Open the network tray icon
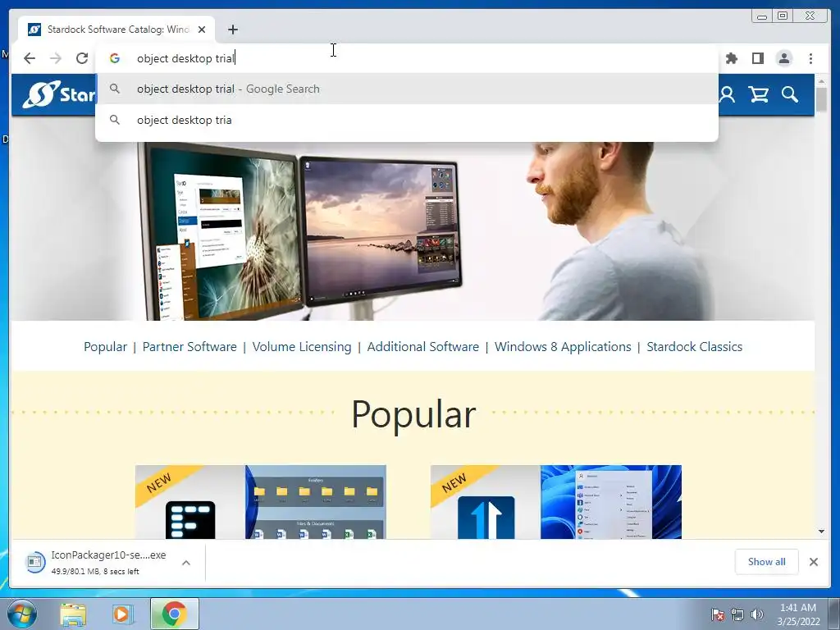 [x=737, y=614]
